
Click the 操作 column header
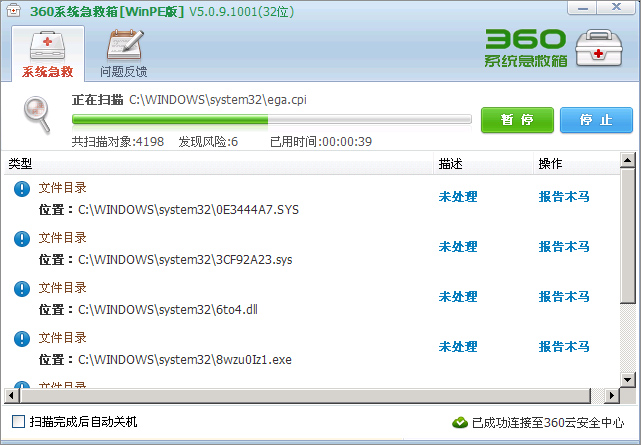click(x=577, y=164)
